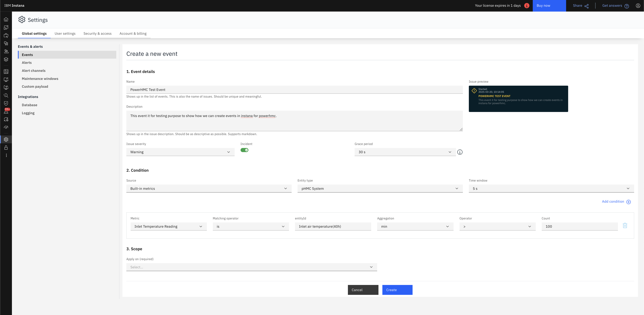Screen dimensions: 644x315
Task: Click the Get answers question mark icon
Action: 627,6
